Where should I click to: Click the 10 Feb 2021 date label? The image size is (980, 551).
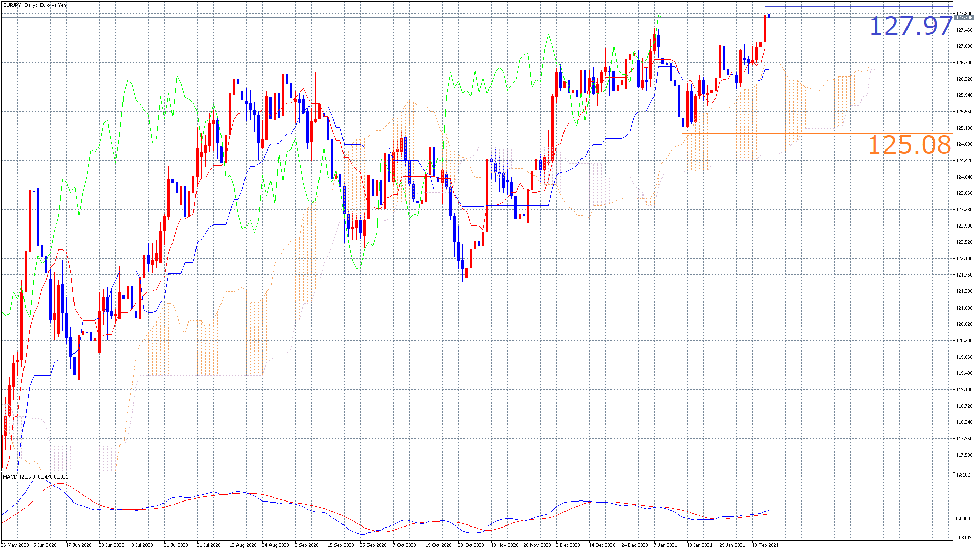(765, 545)
